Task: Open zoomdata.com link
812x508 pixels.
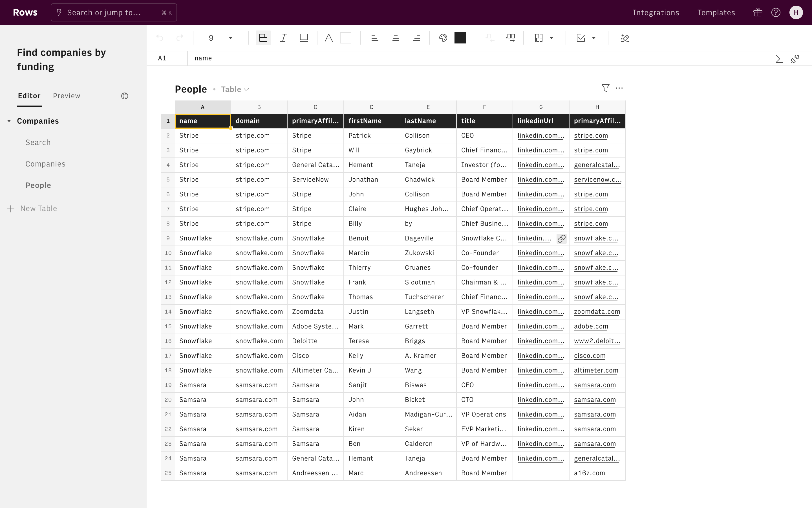Action: pyautogui.click(x=597, y=312)
